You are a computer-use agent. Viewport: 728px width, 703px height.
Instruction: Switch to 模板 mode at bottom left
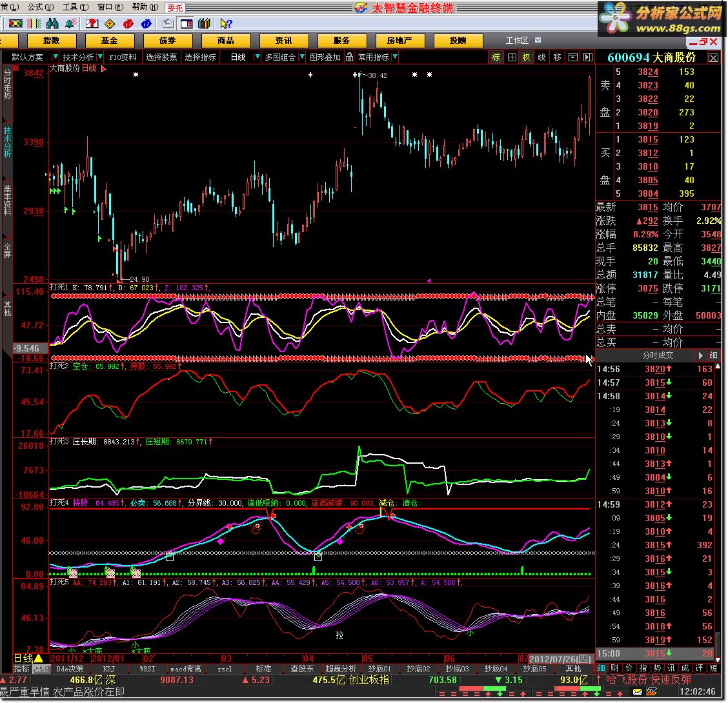[x=41, y=669]
